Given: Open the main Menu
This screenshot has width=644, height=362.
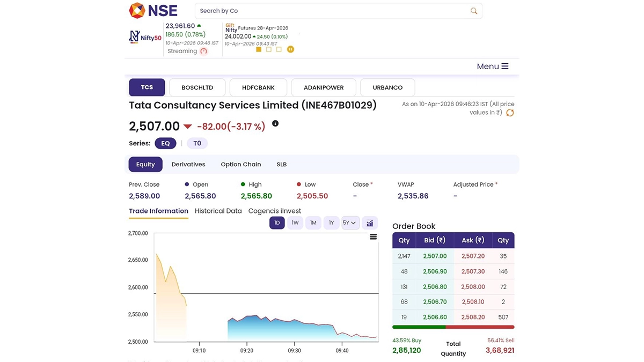Looking at the screenshot, I should click(492, 67).
